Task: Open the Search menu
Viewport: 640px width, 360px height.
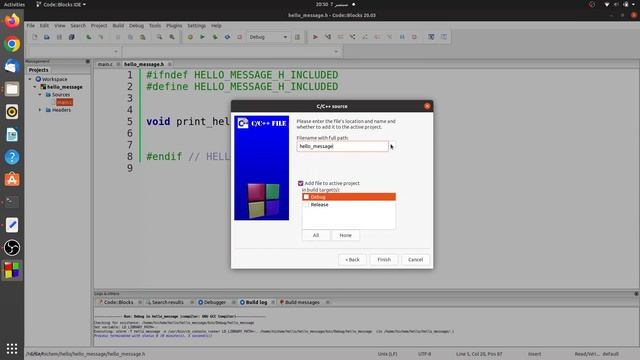Action: pos(78,25)
